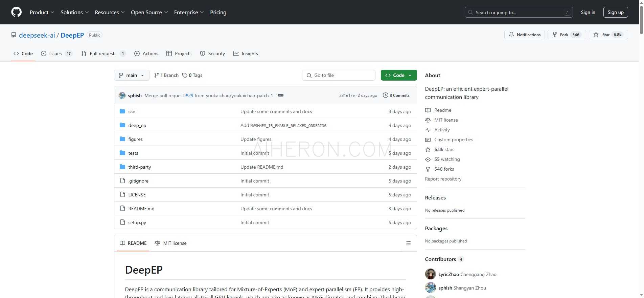Click the Report repository link

tap(443, 179)
